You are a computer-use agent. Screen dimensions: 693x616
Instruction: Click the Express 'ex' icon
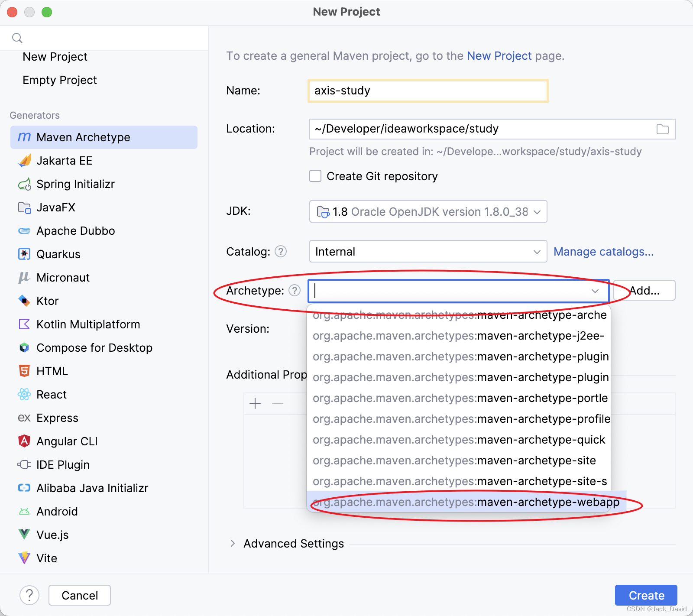click(x=24, y=418)
